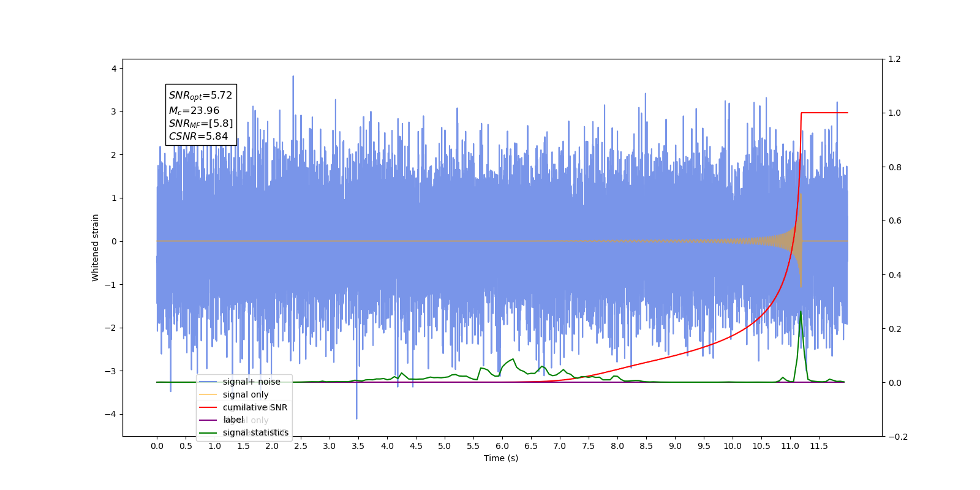Viewport: 980px width, 490px height.
Task: Click the SNRMF=[5.8] annotation line
Action: [201, 124]
